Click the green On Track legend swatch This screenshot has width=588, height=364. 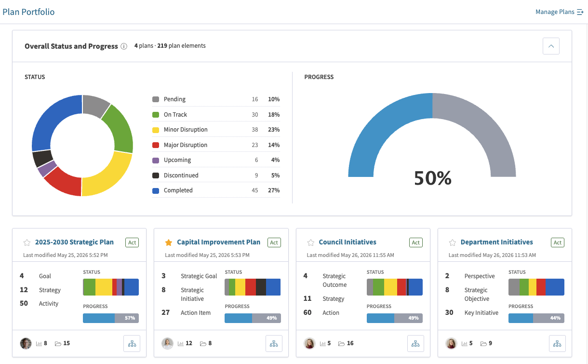pos(156,115)
